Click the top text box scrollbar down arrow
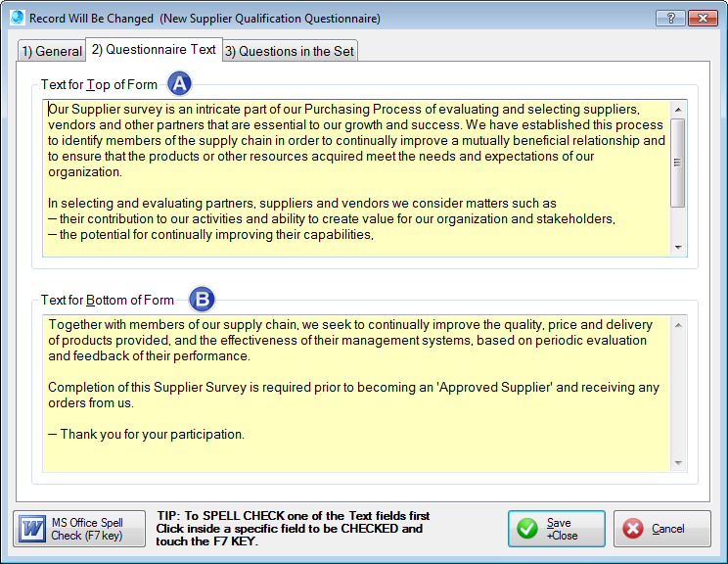The width and height of the screenshot is (728, 564). 678,249
